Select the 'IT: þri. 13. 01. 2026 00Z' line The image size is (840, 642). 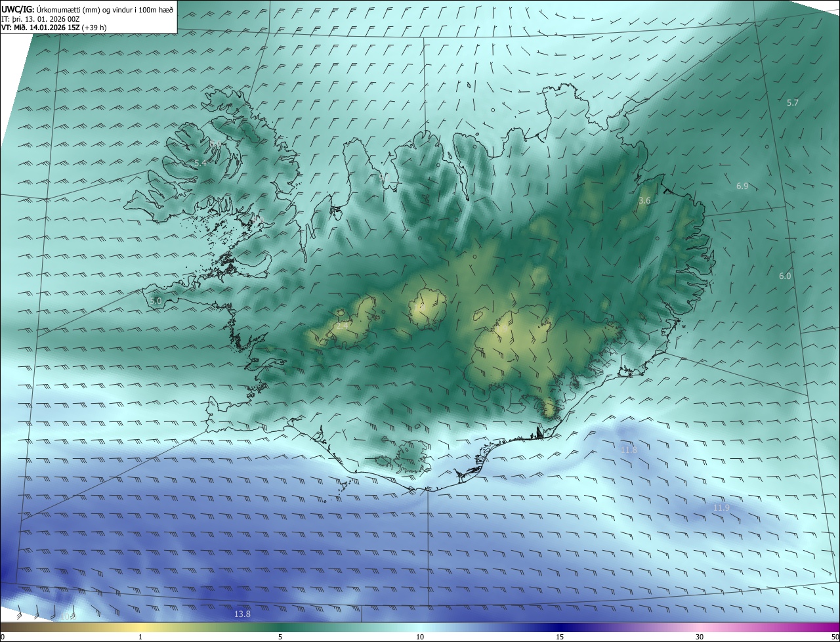tap(42, 19)
